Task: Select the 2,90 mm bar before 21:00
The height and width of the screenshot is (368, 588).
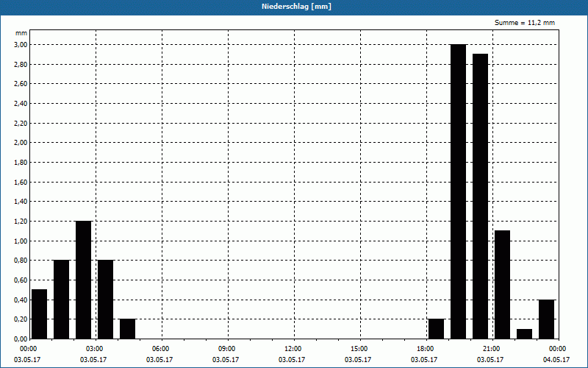Action: click(481, 197)
